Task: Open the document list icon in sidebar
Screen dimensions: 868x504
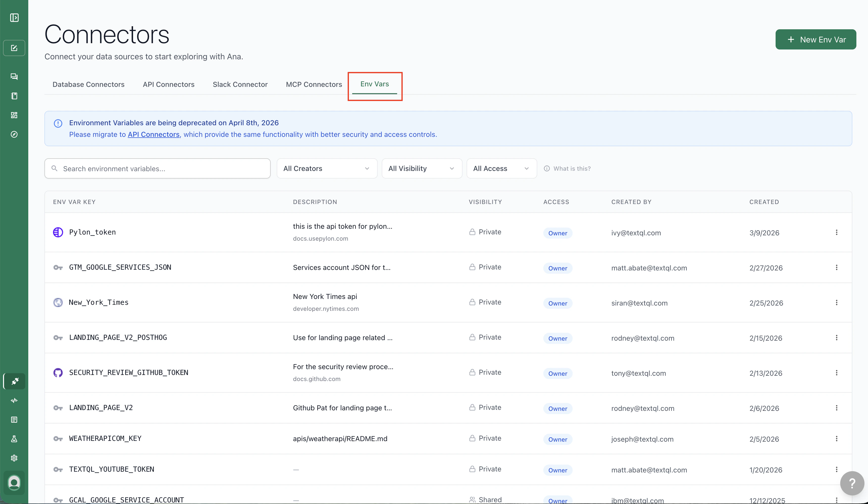Action: (14, 420)
